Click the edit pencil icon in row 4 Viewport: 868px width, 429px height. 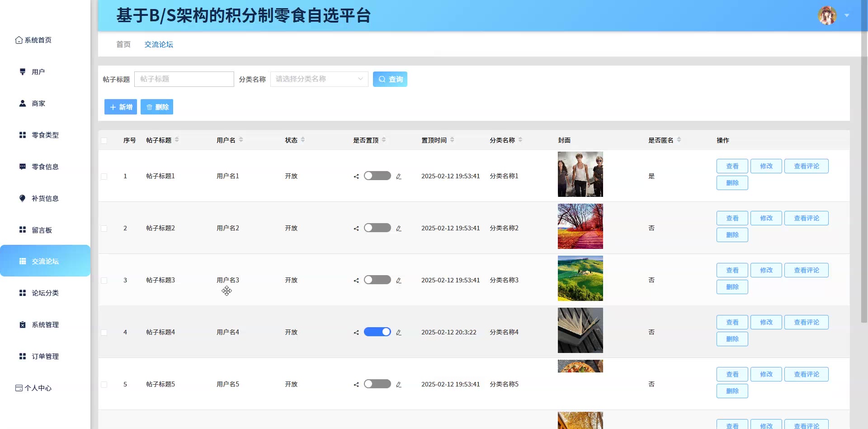[x=399, y=333]
